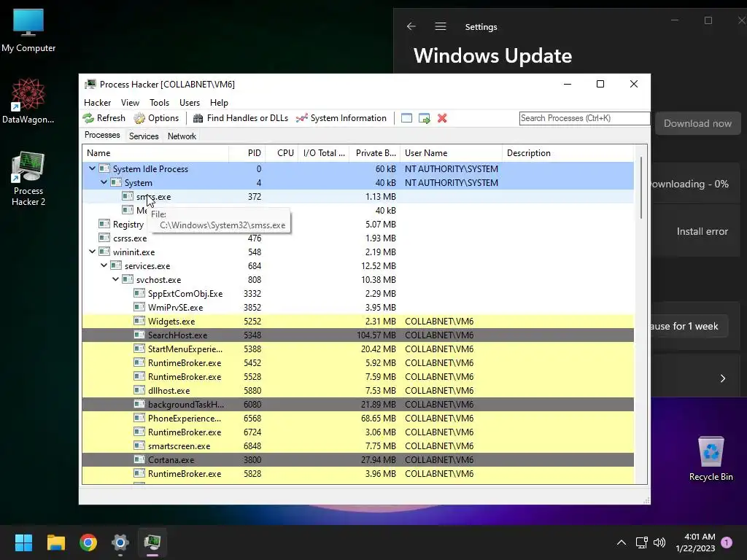Sort by the CPU column header
The width and height of the screenshot is (747, 560).
282,153
